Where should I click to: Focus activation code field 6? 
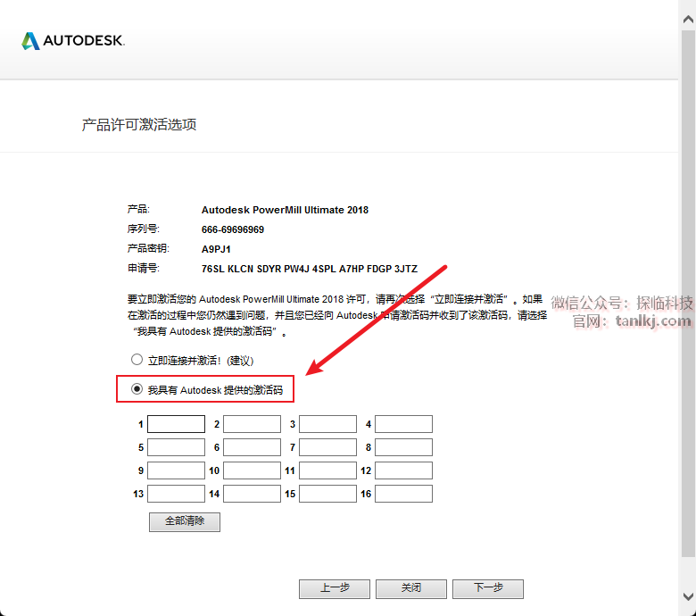coord(253,447)
